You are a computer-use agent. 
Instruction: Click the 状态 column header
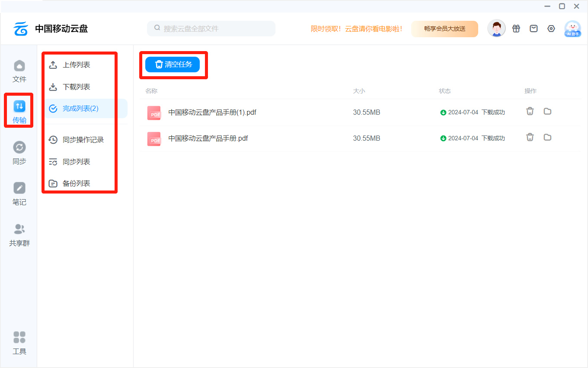coord(445,91)
